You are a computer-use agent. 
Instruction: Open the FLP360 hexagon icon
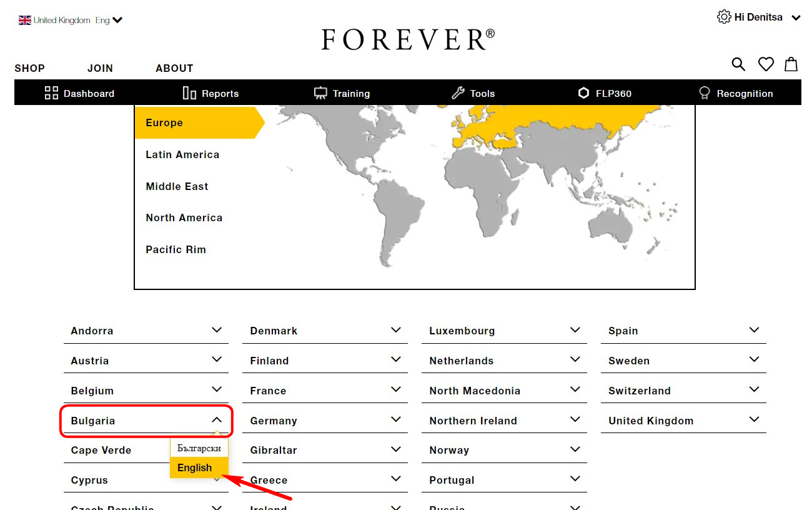[x=583, y=93]
